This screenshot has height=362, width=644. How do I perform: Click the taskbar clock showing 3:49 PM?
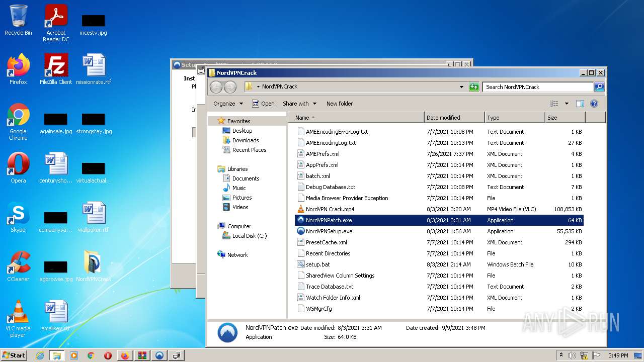click(x=618, y=355)
